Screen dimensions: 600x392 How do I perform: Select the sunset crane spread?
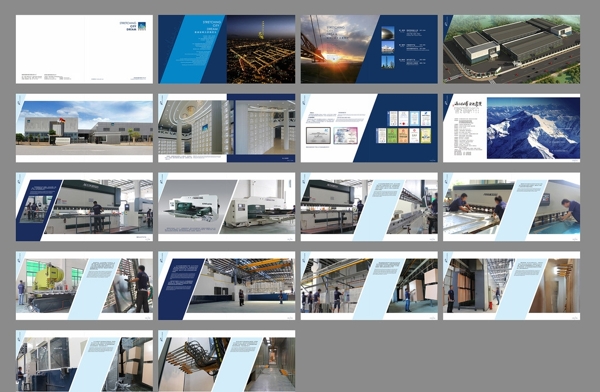[x=369, y=49]
